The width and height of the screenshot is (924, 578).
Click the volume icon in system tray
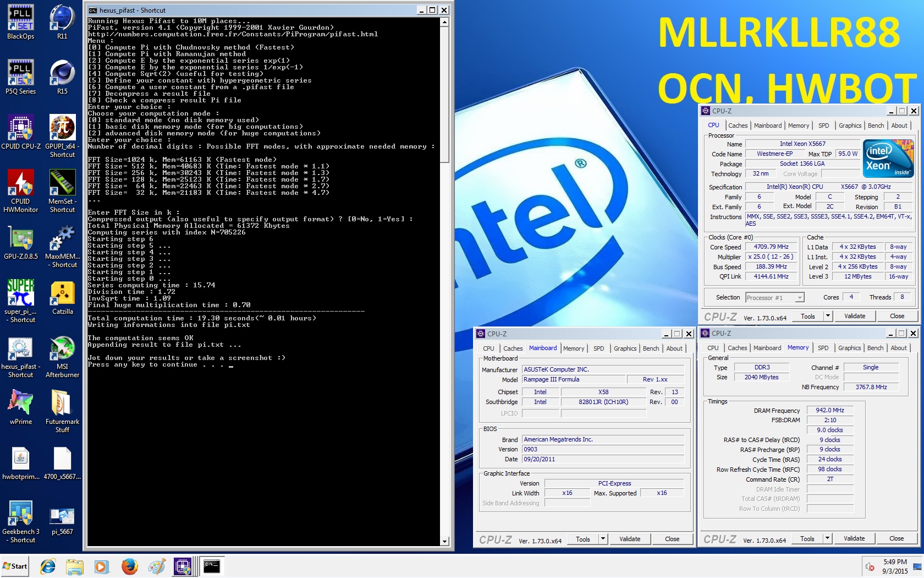(870, 566)
